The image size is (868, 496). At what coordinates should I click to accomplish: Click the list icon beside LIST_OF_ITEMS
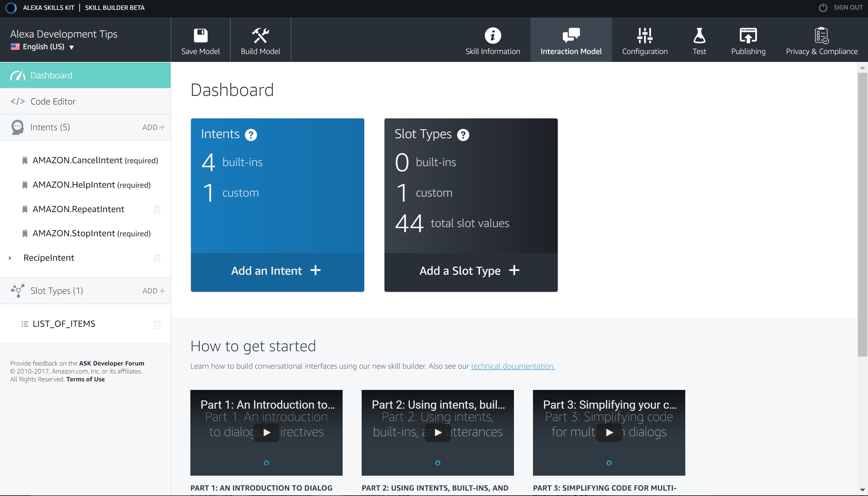(x=24, y=324)
